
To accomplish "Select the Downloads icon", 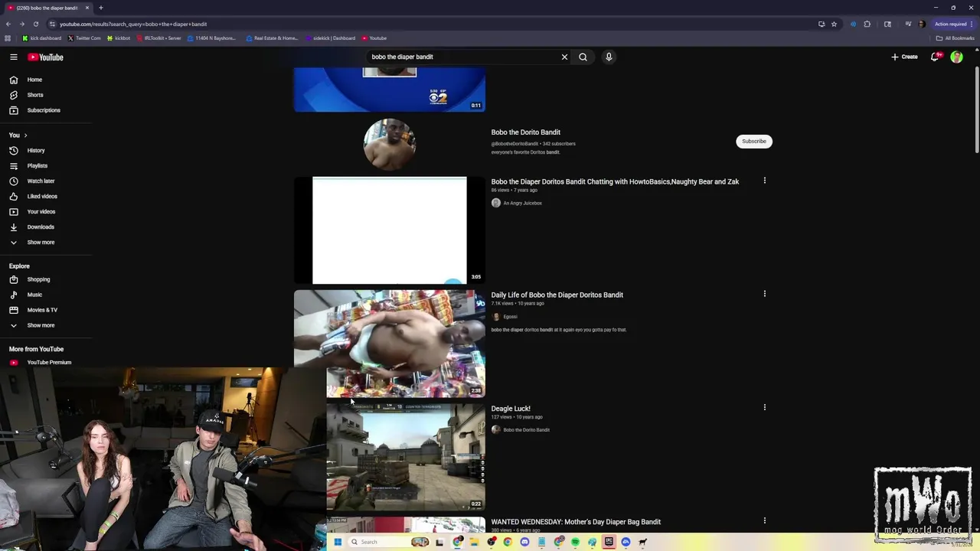I will (x=14, y=227).
